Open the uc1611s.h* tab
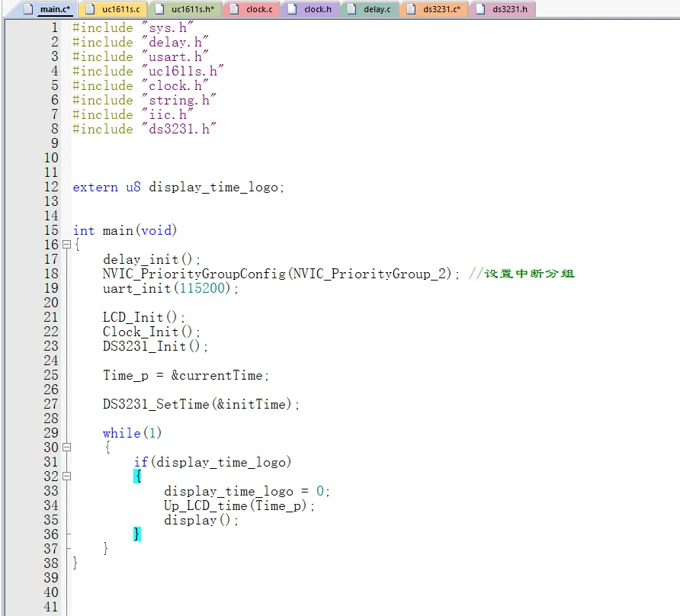Screen dimensions: 680x616 [185, 9]
